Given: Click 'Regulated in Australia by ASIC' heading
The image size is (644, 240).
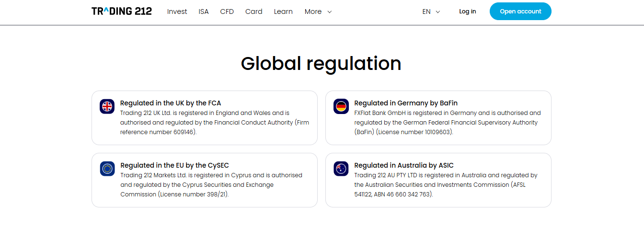Looking at the screenshot, I should (x=403, y=165).
